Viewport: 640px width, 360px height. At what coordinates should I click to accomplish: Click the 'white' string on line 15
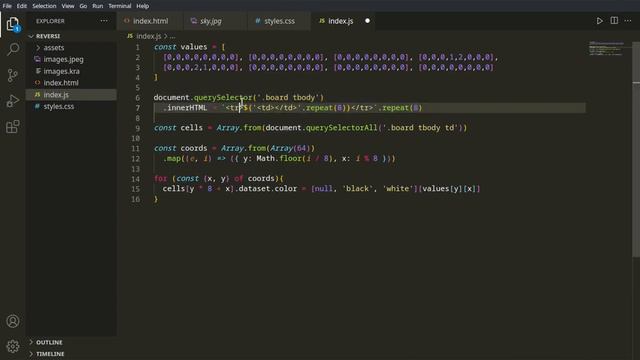click(x=398, y=189)
